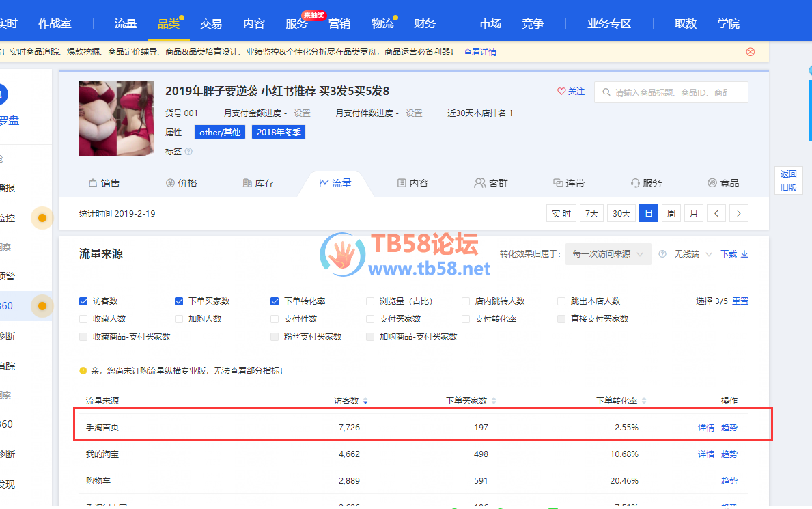812x509 pixels.
Task: Open 趋势 for 手淘首页 row
Action: point(729,428)
